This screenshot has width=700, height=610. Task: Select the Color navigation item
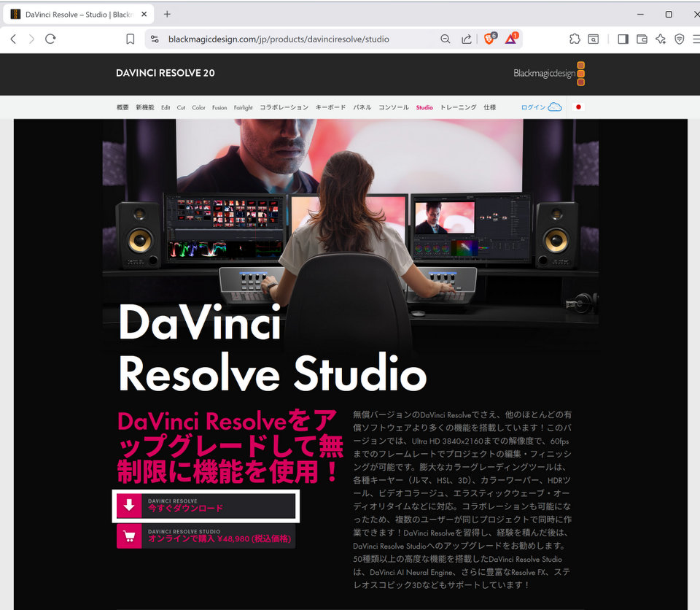click(198, 108)
